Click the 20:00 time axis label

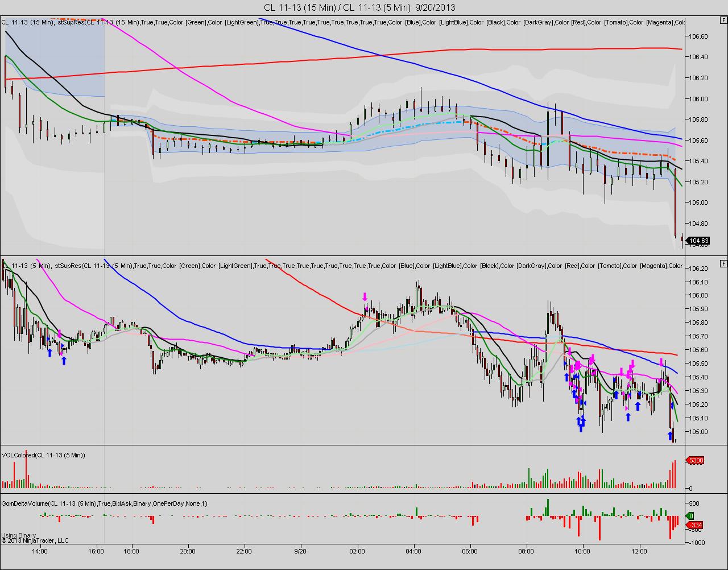(x=188, y=551)
